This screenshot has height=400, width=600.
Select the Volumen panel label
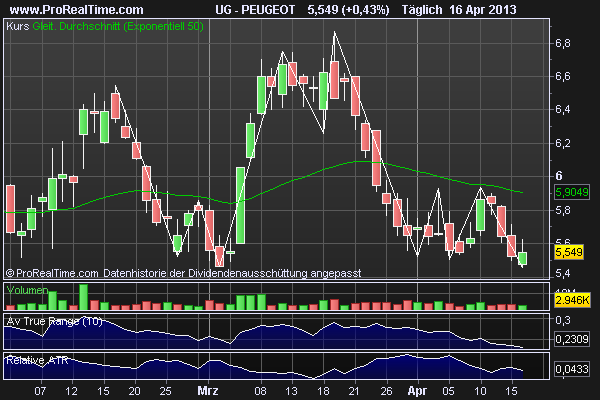coord(27,290)
